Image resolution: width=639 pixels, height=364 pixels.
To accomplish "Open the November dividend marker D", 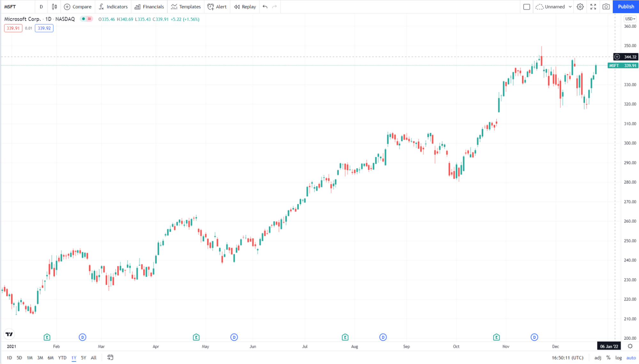I will point(534,337).
